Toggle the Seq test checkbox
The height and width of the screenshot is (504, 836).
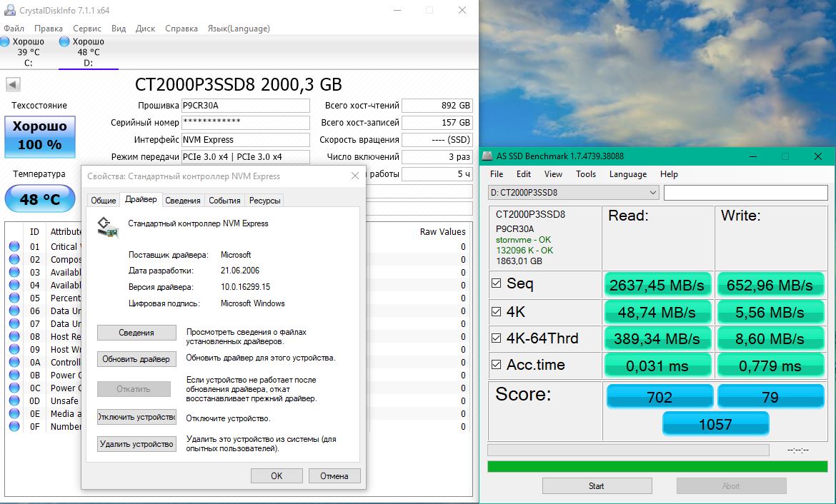click(497, 283)
